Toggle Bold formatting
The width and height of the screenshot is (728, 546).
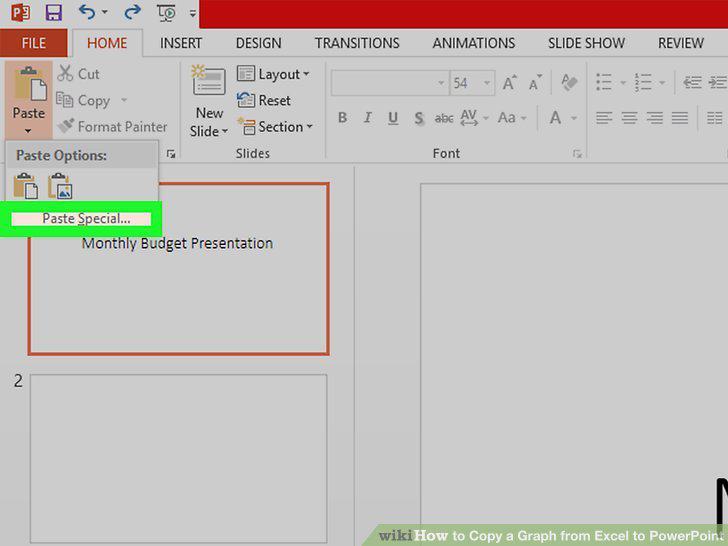point(342,118)
